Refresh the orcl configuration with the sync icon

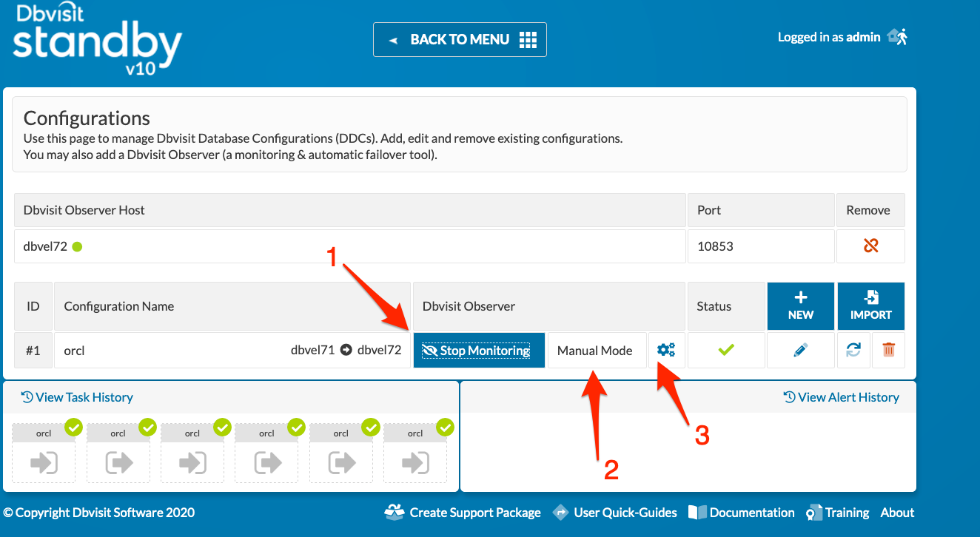point(853,351)
